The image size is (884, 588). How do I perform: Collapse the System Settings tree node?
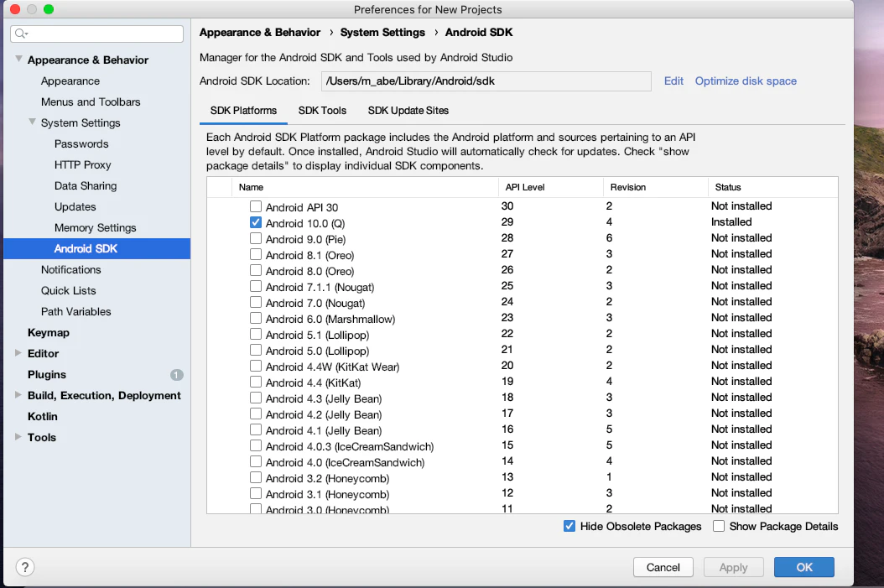click(x=32, y=122)
